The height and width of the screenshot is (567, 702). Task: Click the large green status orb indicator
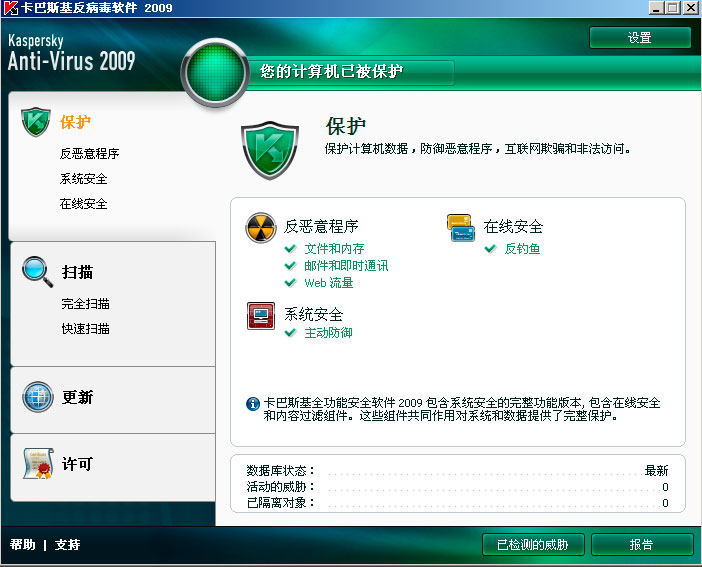215,73
